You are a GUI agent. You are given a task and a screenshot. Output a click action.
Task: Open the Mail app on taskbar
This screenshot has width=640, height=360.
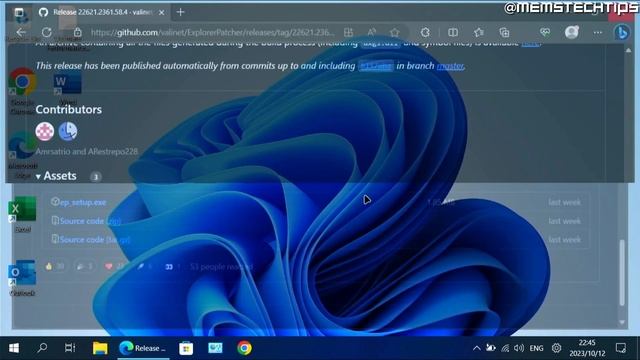215,348
